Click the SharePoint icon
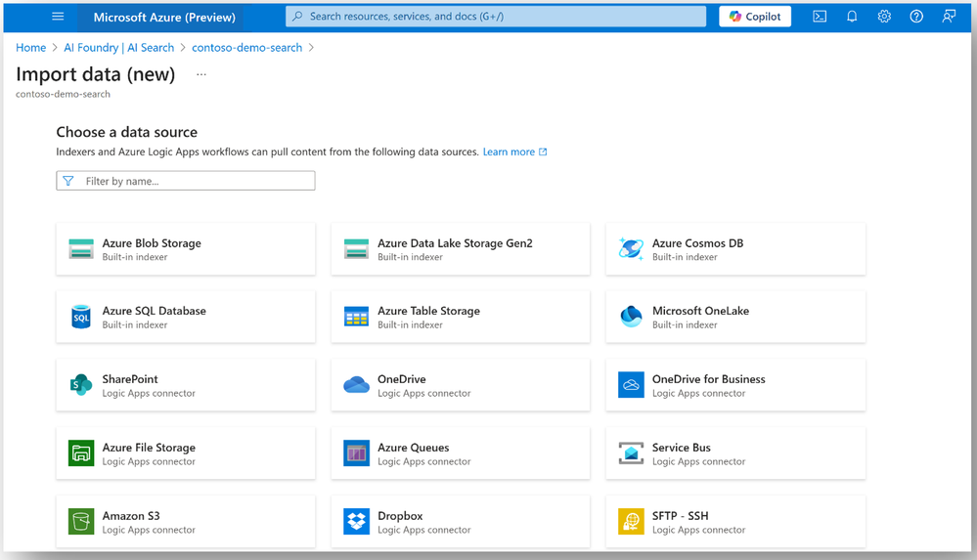This screenshot has width=977, height=560. pos(81,385)
